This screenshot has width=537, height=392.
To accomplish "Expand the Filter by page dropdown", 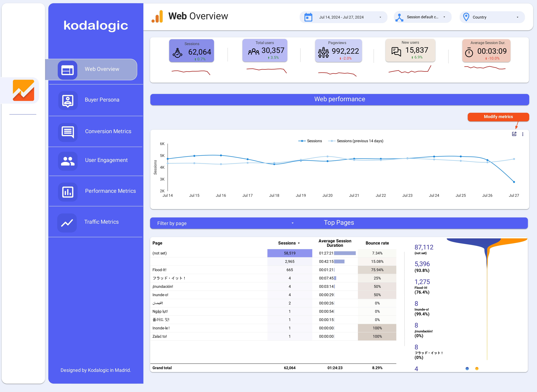I will pyautogui.click(x=226, y=223).
